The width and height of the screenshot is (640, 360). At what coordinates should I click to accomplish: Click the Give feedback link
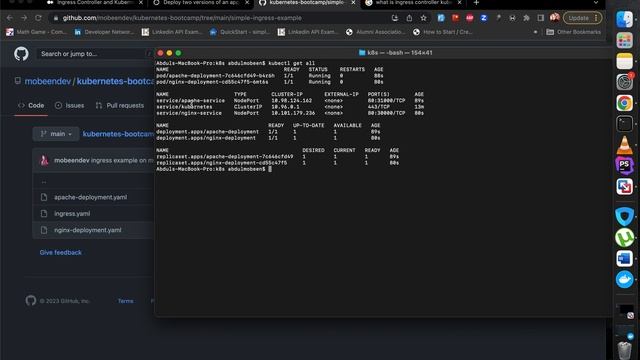click(x=60, y=253)
